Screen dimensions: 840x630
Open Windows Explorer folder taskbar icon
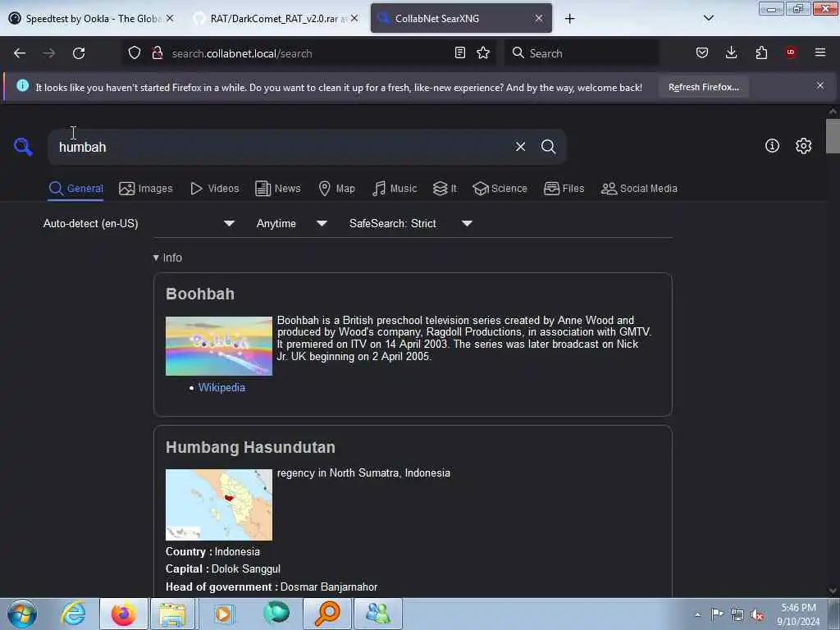pos(172,614)
